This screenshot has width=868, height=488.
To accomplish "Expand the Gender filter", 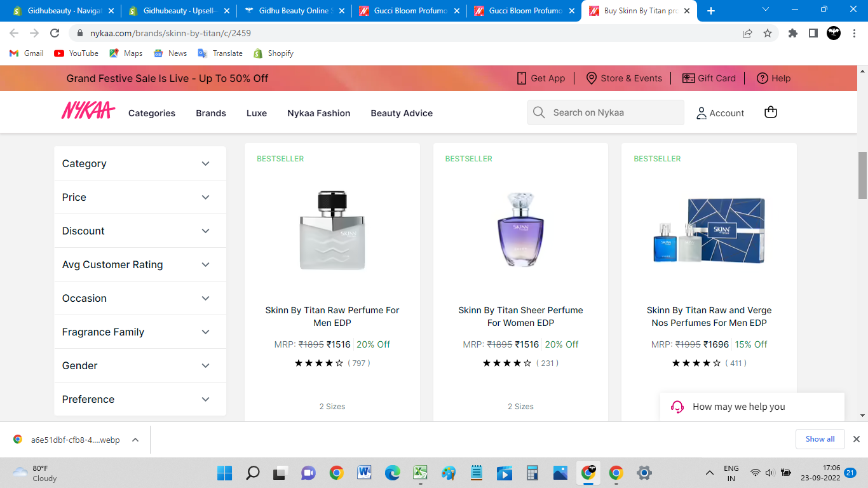I will 140,365.
